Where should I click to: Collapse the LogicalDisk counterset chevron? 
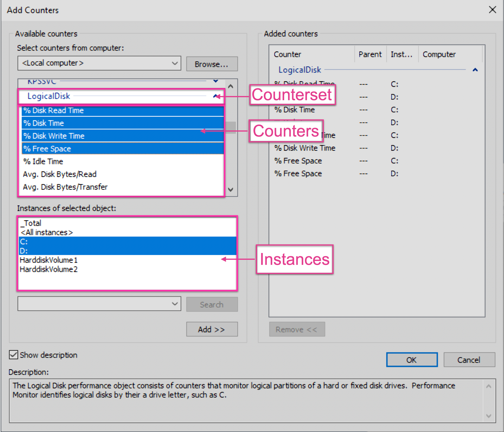tap(215, 96)
